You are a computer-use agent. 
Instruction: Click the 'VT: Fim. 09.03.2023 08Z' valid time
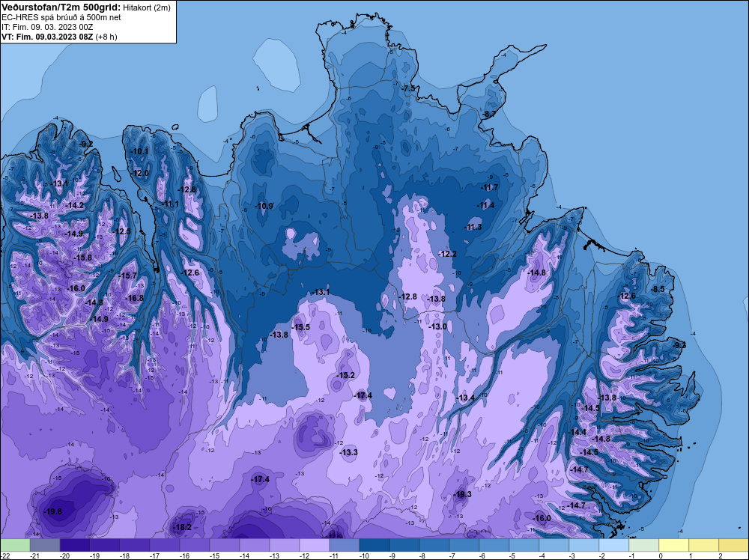(47, 37)
